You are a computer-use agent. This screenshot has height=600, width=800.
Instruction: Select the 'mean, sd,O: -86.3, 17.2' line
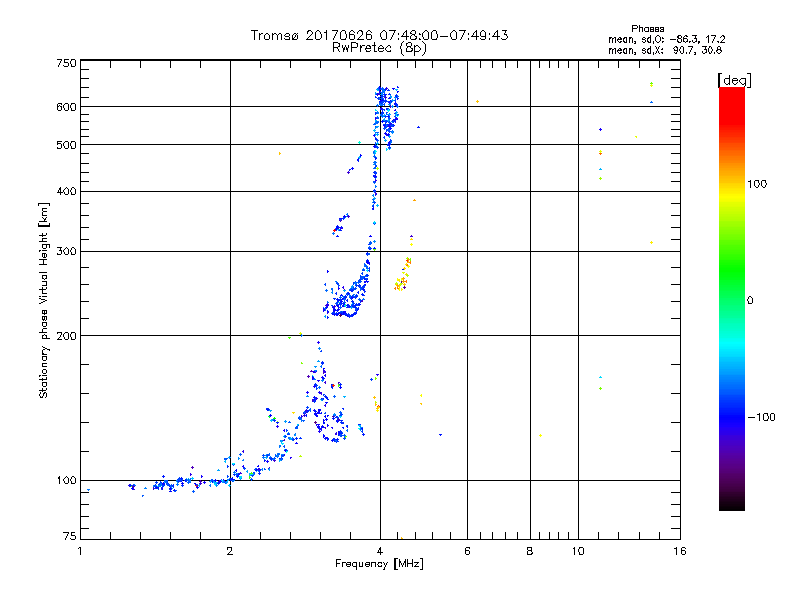666,39
